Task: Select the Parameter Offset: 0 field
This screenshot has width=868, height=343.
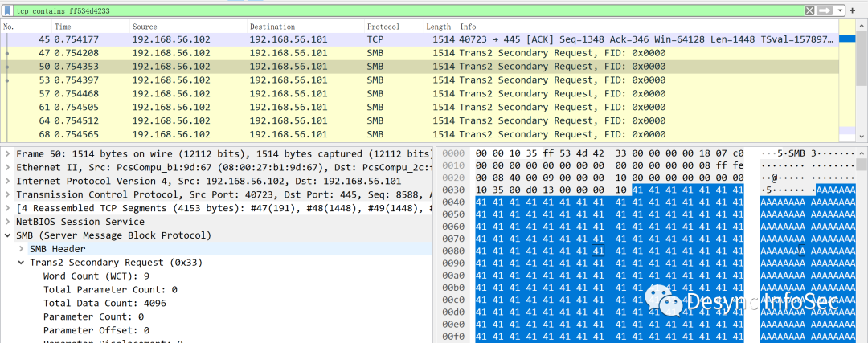Action: click(x=96, y=330)
